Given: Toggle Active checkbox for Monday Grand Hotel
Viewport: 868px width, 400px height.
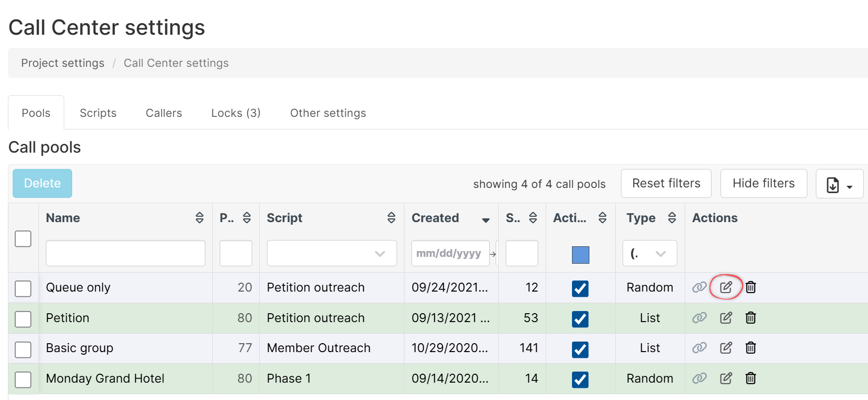Looking at the screenshot, I should click(580, 379).
